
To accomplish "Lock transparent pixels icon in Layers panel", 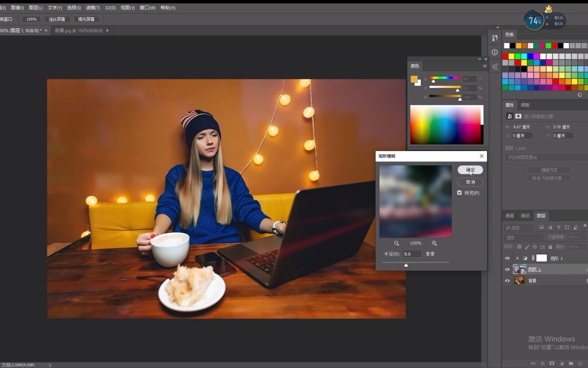I will 519,247.
